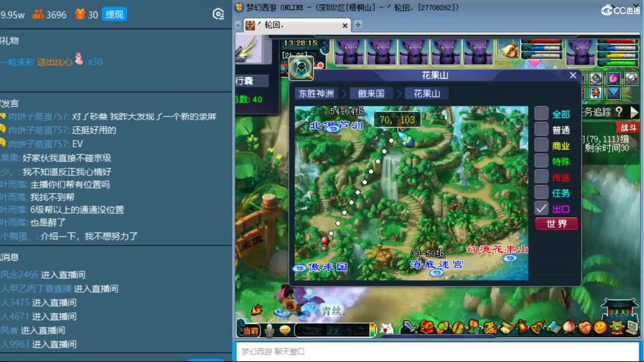Close the 轮回. game tab
Viewport: 644px width, 362px height.
[x=345, y=25]
